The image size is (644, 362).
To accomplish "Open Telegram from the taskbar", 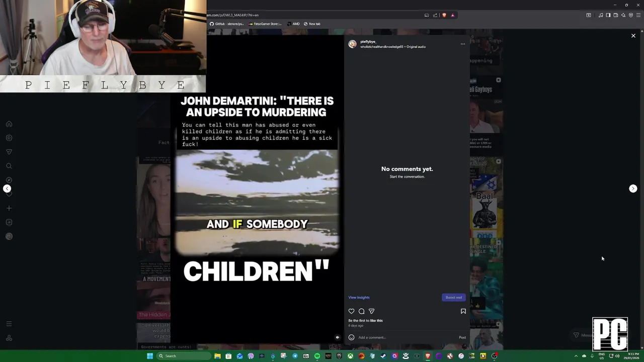I will [x=295, y=356].
